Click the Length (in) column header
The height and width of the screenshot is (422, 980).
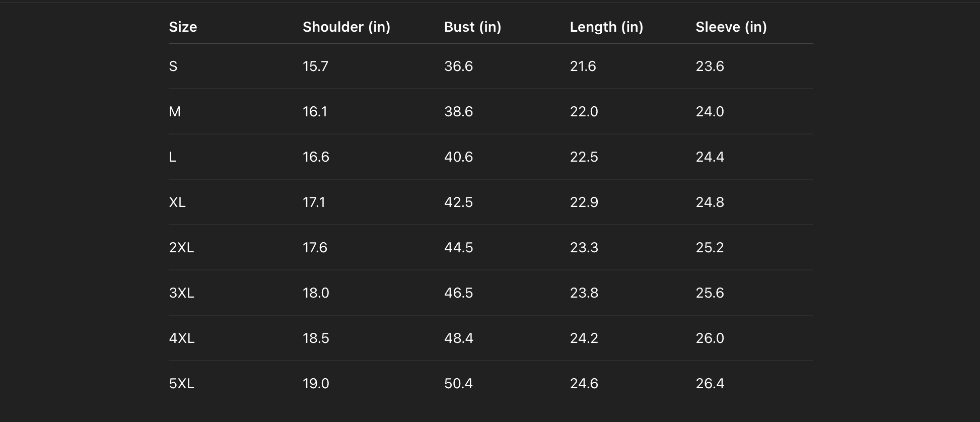point(606,27)
